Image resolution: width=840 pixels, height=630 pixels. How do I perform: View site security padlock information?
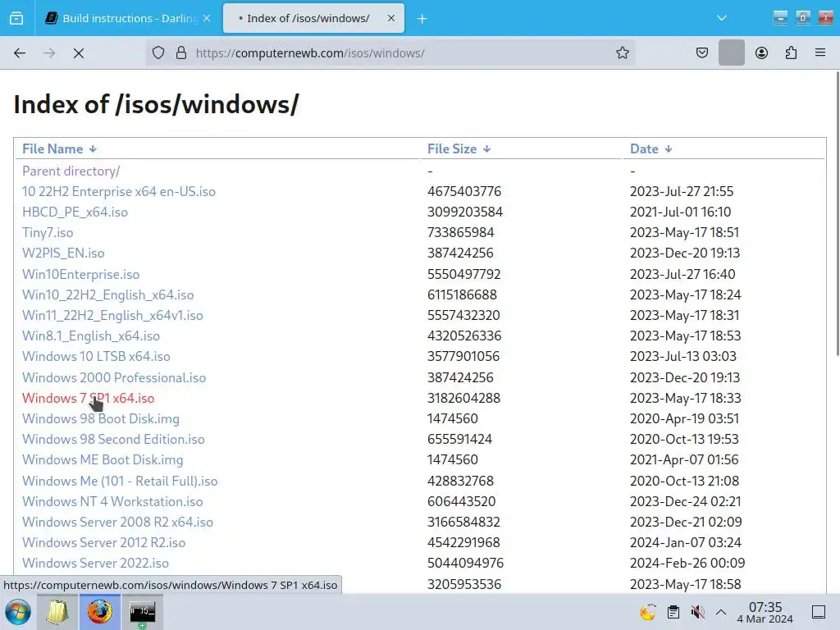click(181, 53)
